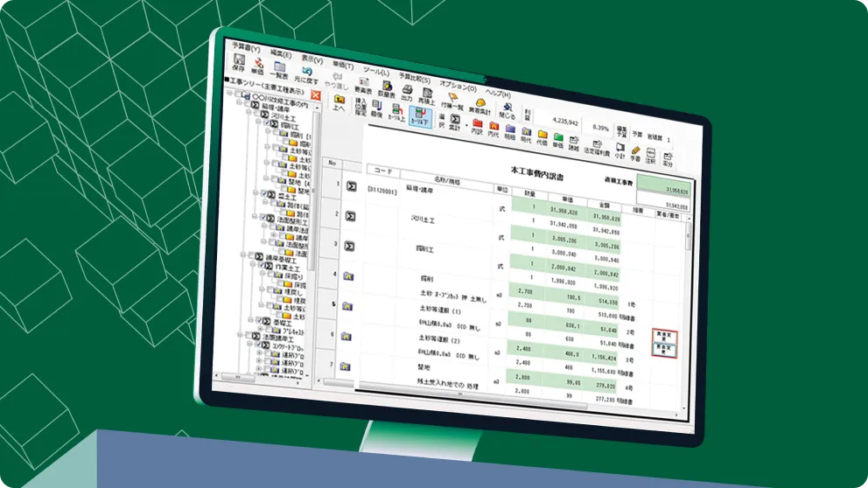The image size is (868, 488).
Task: Click the 上へ move up button
Action: click(338, 102)
